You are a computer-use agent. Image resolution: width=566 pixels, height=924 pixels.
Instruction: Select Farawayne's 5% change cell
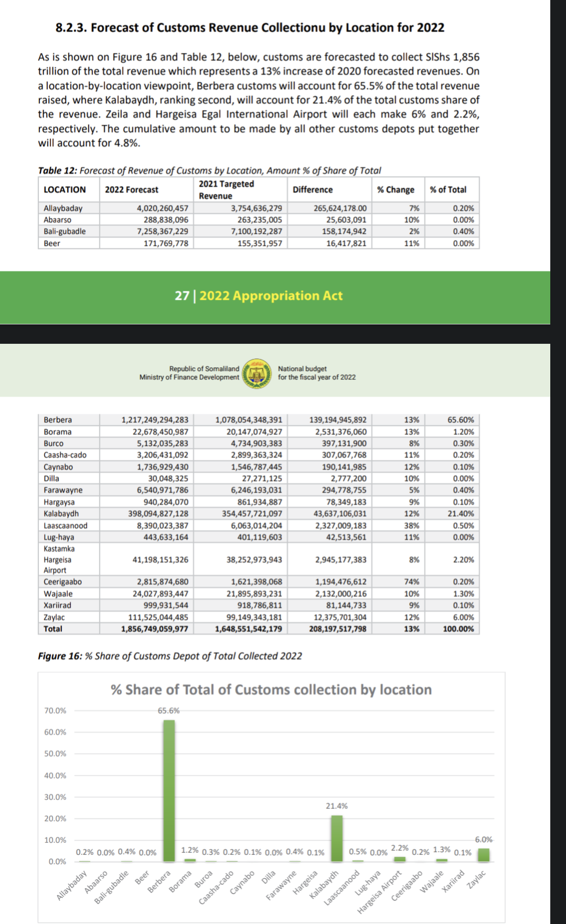click(x=414, y=490)
